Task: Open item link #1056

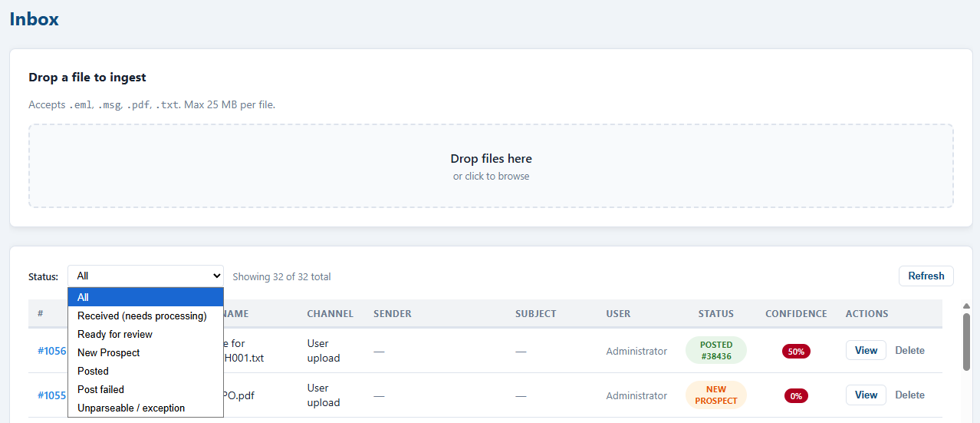Action: click(x=51, y=351)
